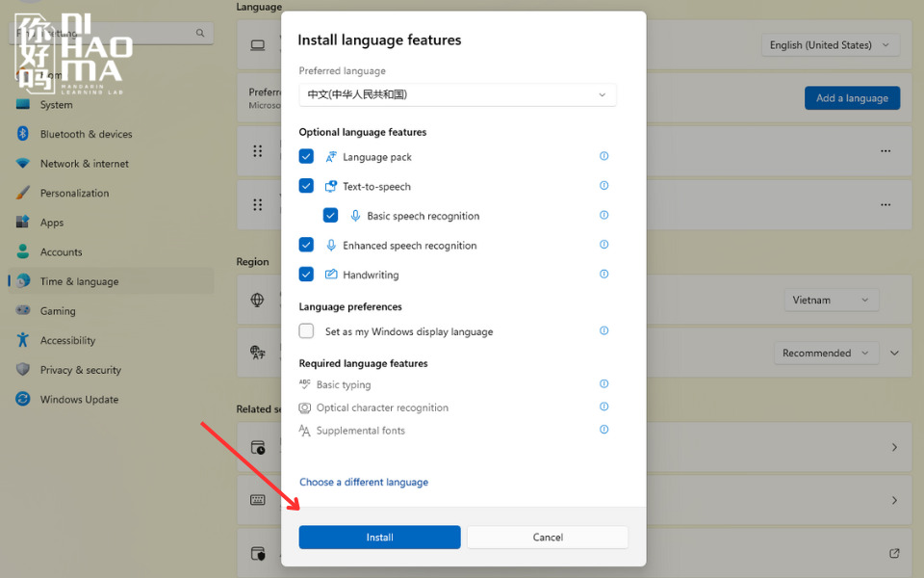Open Windows Update from the sidebar icon
This screenshot has width=924, height=578.
click(23, 400)
